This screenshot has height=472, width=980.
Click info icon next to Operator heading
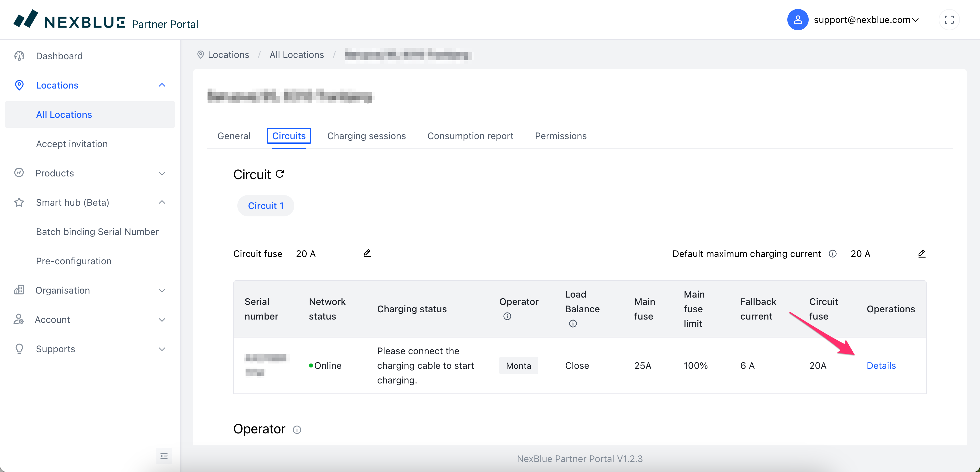point(297,429)
